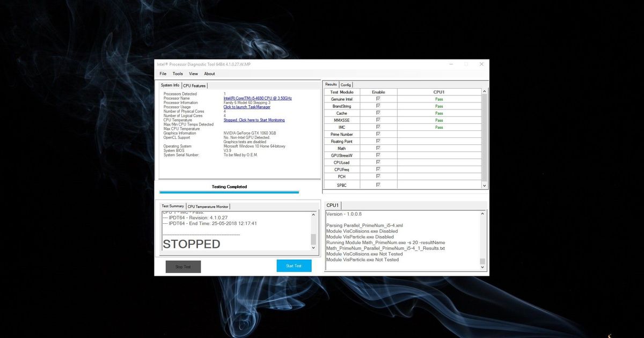Click the CPU1 column header

(x=439, y=92)
